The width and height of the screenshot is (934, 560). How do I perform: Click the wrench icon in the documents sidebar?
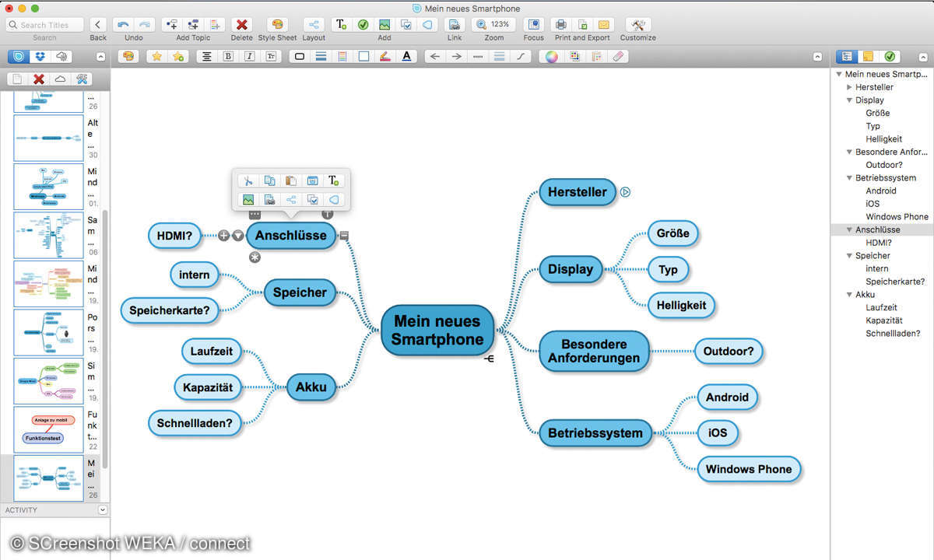82,79
